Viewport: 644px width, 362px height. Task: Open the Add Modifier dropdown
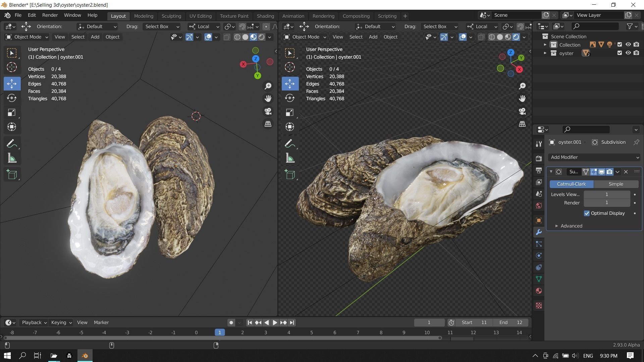pyautogui.click(x=594, y=157)
